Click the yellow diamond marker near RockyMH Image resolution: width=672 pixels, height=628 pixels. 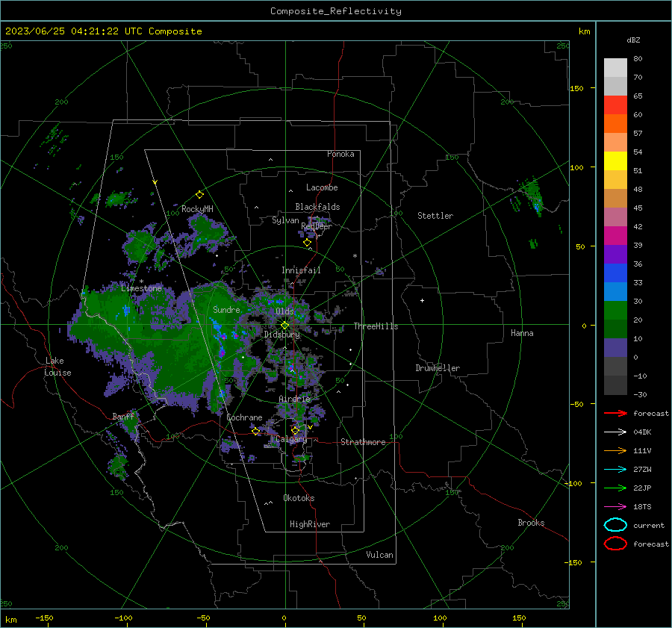point(199,195)
